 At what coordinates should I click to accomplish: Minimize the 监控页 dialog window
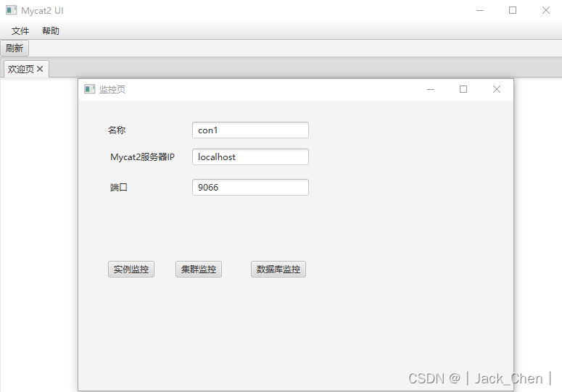[431, 89]
